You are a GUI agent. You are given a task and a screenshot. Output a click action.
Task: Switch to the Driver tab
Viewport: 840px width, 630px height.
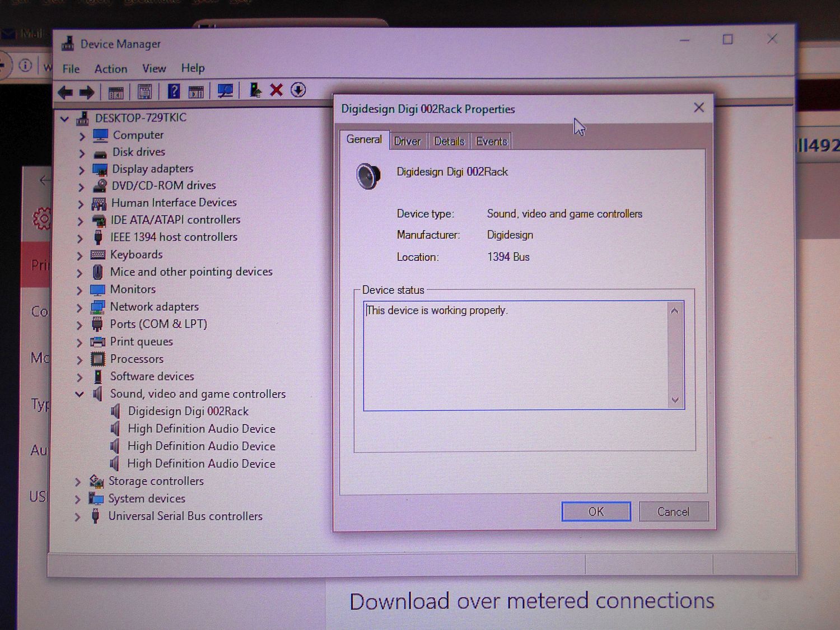[407, 142]
